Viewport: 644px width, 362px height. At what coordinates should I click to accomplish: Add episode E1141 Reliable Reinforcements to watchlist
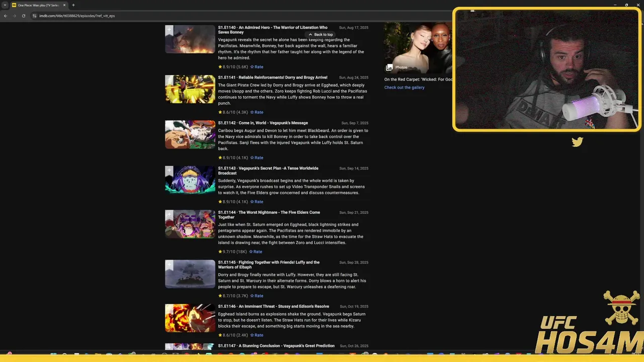[x=170, y=80]
